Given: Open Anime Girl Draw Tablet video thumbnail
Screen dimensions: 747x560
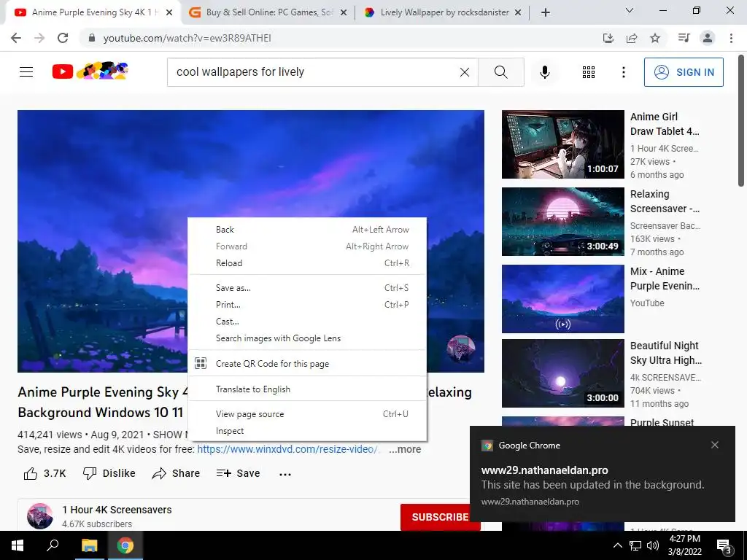Looking at the screenshot, I should click(562, 144).
